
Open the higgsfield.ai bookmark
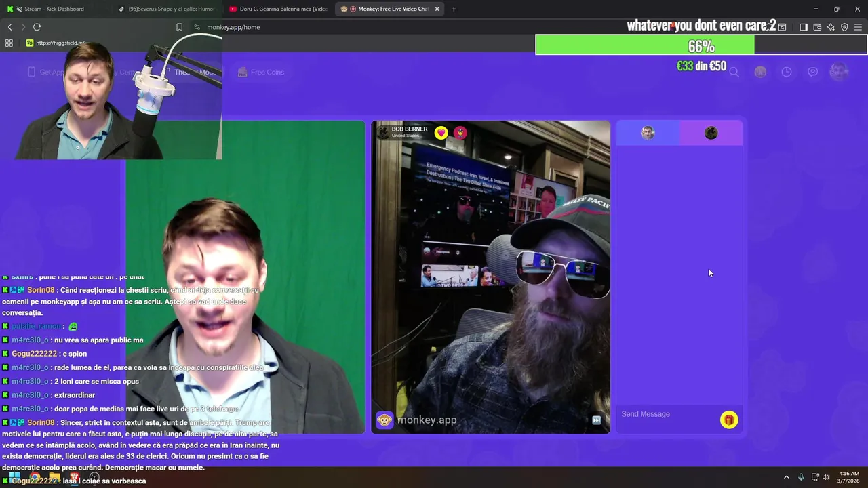click(x=56, y=43)
